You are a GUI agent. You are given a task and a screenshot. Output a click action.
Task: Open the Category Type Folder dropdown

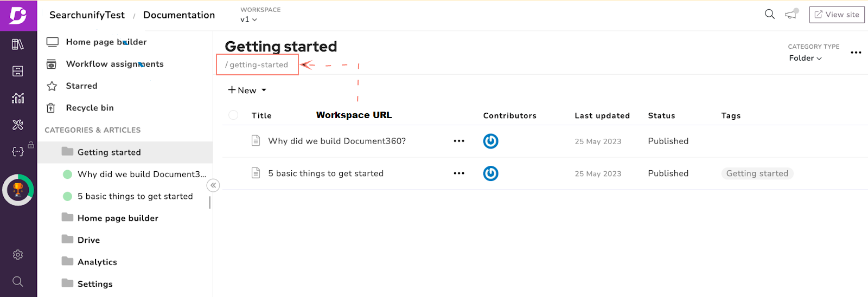[805, 58]
